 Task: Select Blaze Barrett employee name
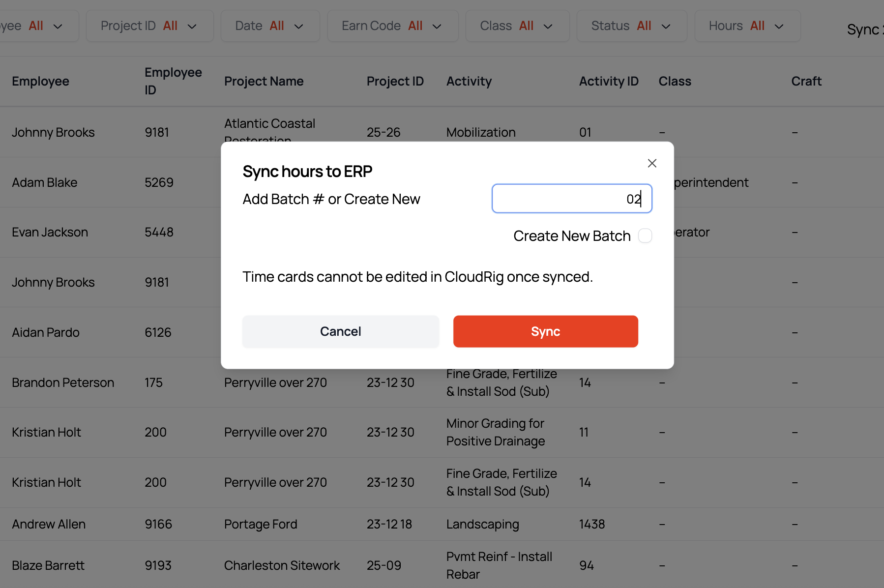[48, 565]
